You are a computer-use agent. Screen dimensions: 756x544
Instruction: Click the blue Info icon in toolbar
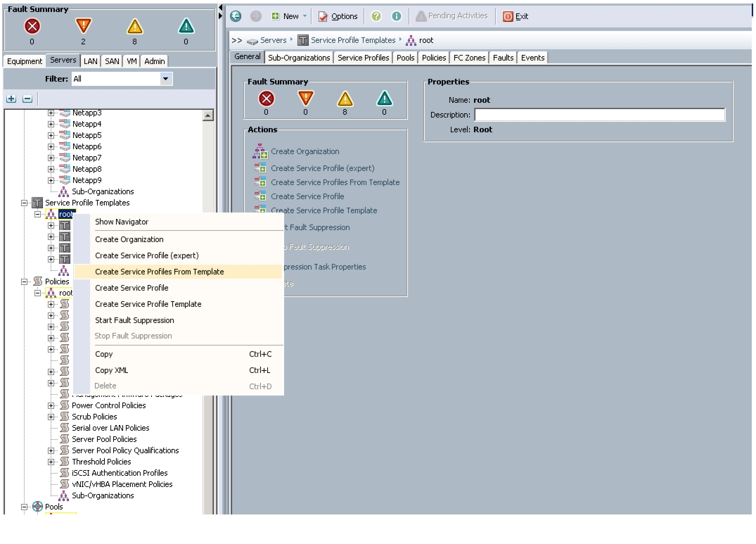click(397, 16)
